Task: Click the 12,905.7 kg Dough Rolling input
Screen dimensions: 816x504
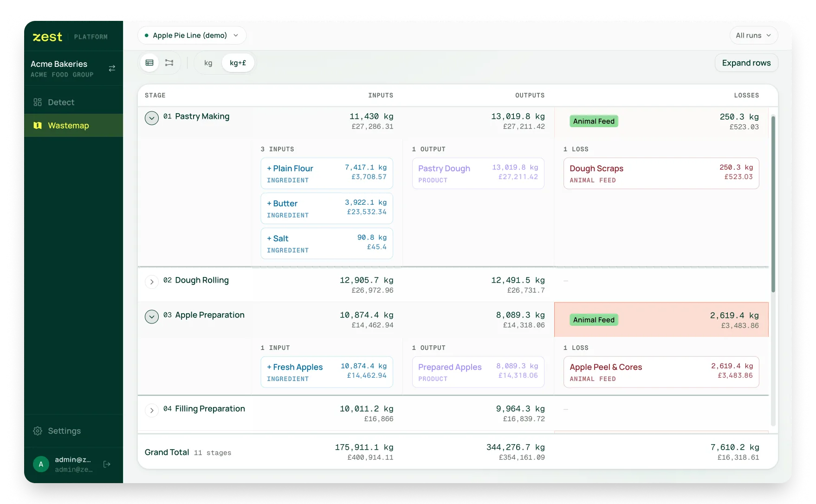Action: [367, 280]
